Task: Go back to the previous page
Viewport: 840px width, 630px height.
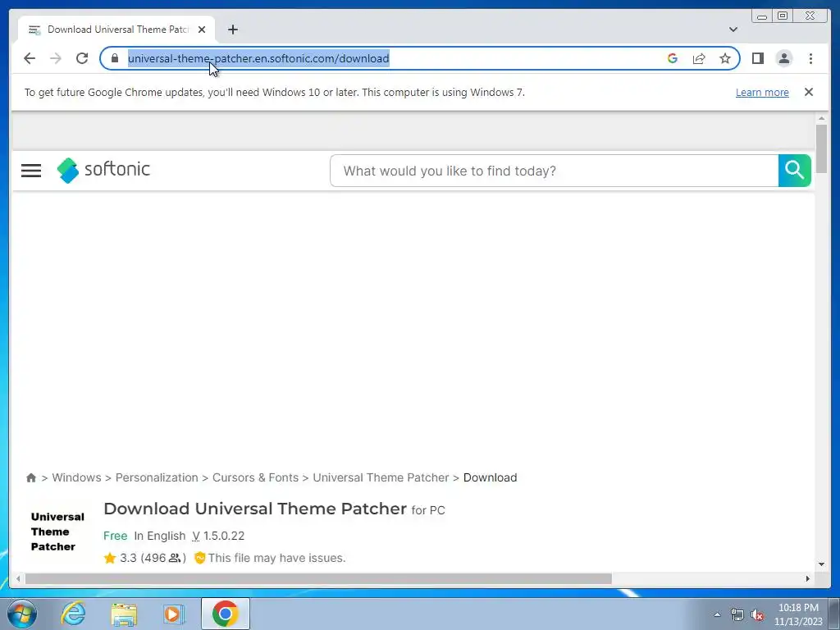Action: tap(30, 58)
